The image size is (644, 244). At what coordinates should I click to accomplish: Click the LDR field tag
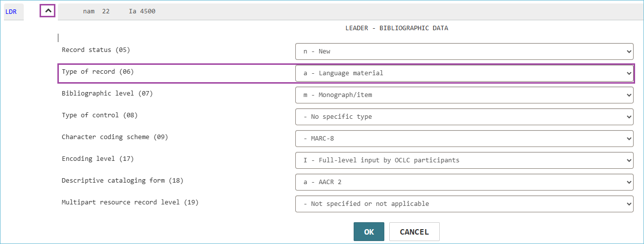coord(11,11)
